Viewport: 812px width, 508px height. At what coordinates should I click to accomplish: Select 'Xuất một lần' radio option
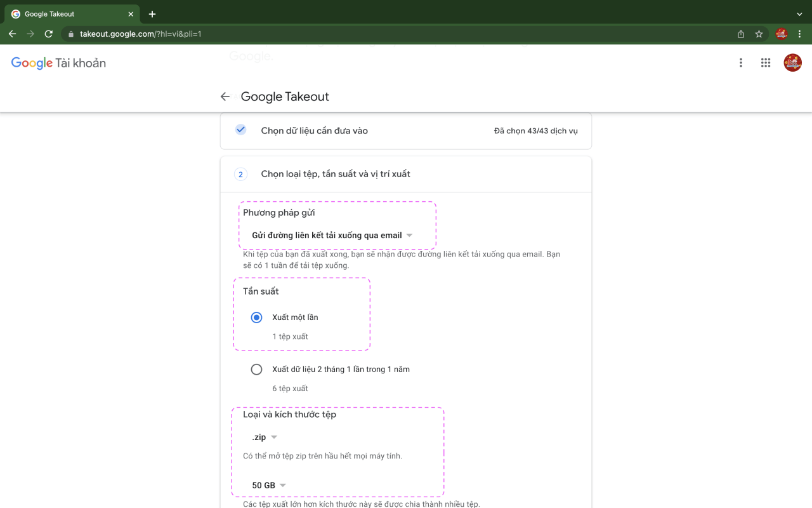pos(256,317)
